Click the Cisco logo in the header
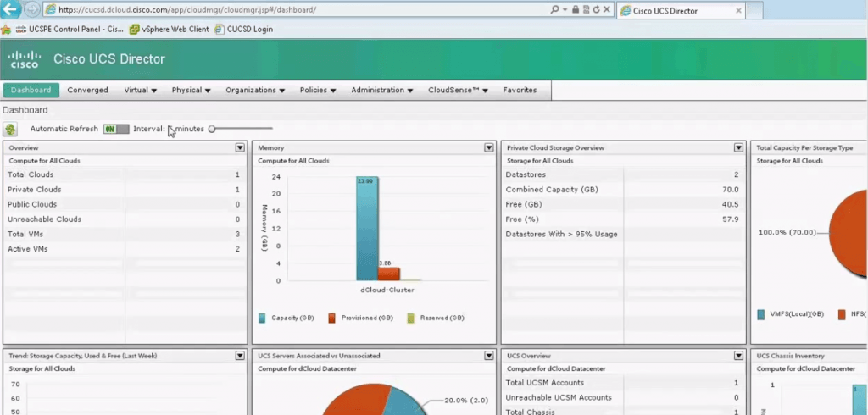The height and width of the screenshot is (415, 868). (x=25, y=59)
